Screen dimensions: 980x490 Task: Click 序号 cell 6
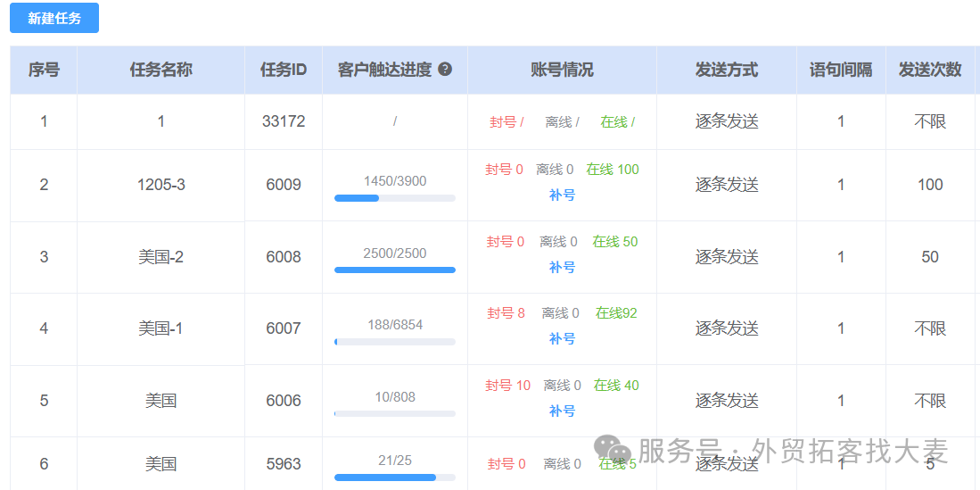click(44, 464)
